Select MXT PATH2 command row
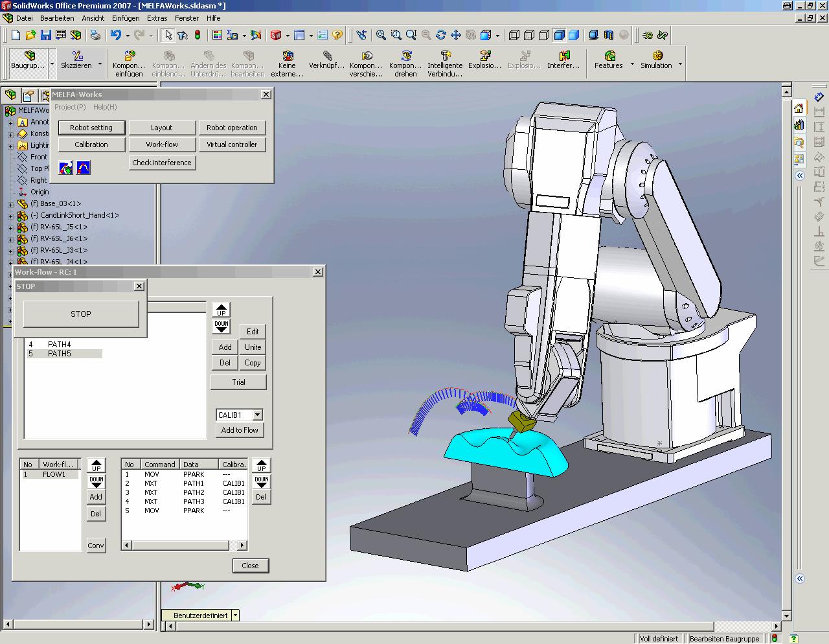829x644 pixels. click(x=185, y=492)
